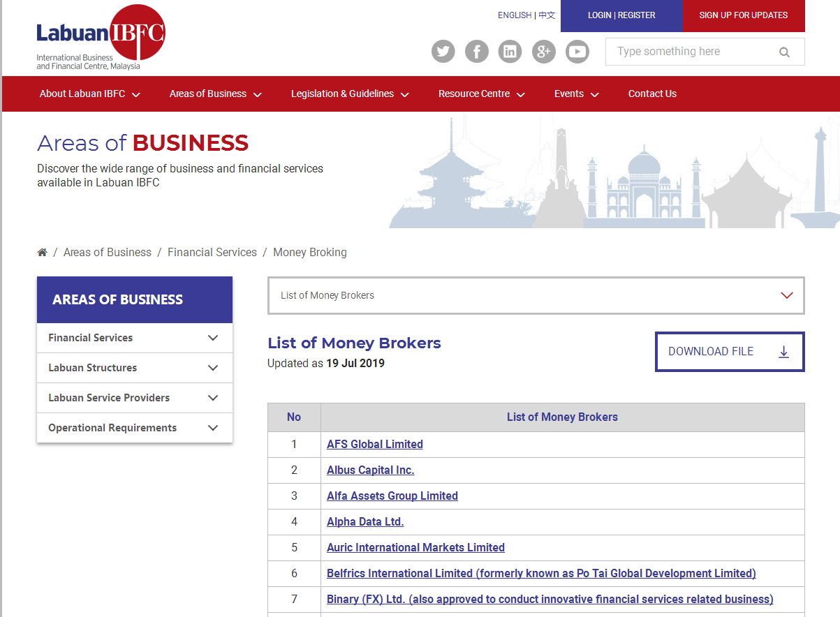Image resolution: width=840 pixels, height=617 pixels.
Task: Open the Areas of Business nav menu
Action: tap(215, 94)
